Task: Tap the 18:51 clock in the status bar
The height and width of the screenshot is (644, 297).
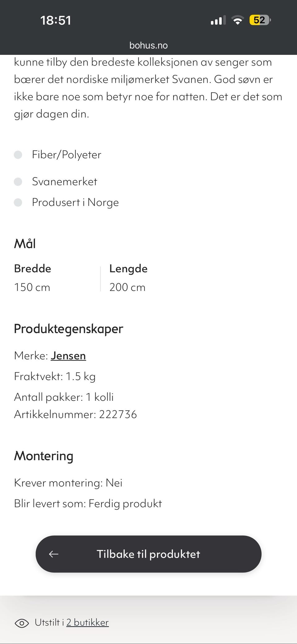Action: tap(56, 20)
